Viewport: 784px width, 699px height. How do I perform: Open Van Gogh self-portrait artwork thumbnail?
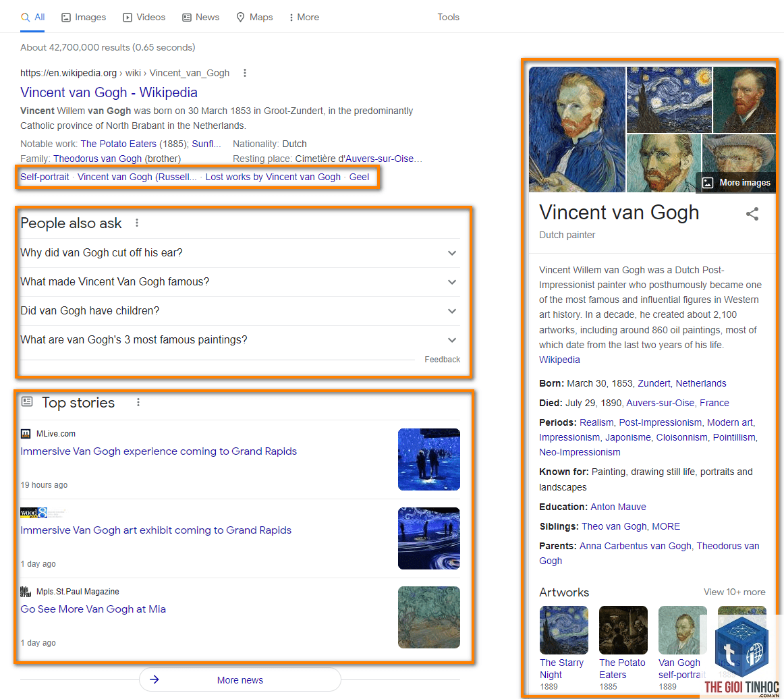tap(683, 630)
